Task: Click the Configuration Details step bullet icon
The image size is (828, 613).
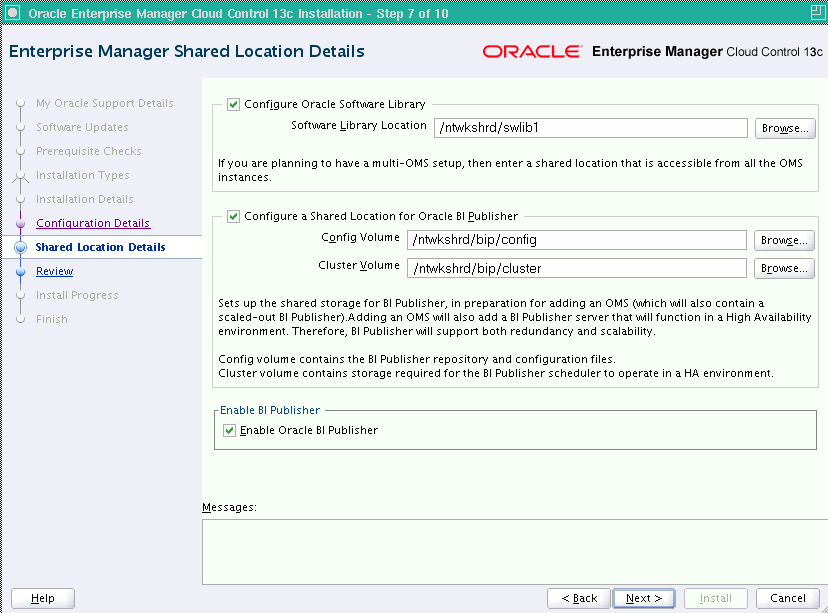Action: coord(21,223)
